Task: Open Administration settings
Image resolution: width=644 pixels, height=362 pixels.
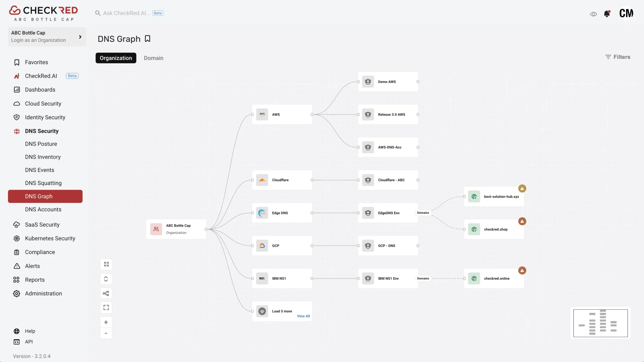Action: click(43, 294)
